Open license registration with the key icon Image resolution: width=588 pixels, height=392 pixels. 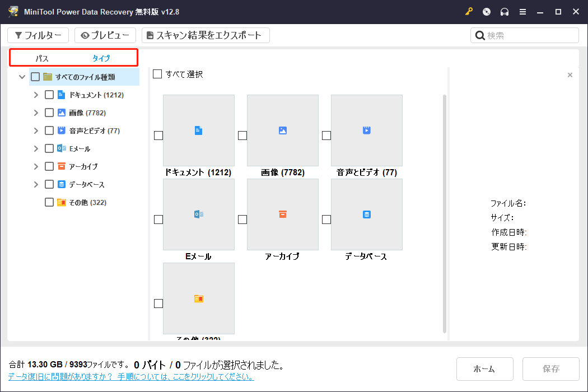point(469,11)
